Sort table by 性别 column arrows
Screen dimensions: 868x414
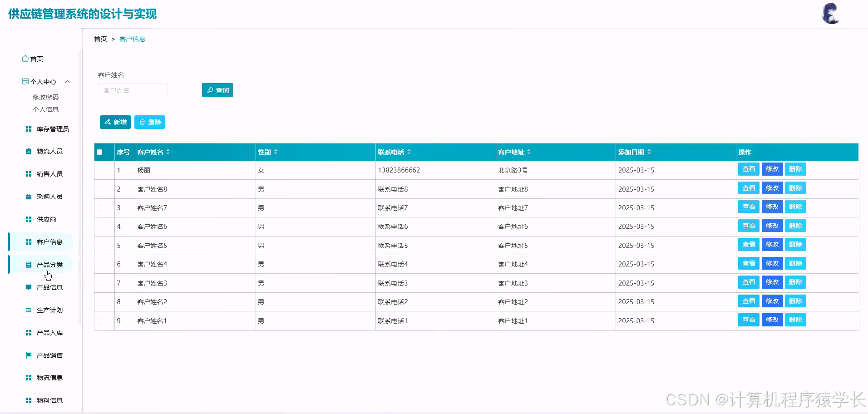pyautogui.click(x=276, y=152)
